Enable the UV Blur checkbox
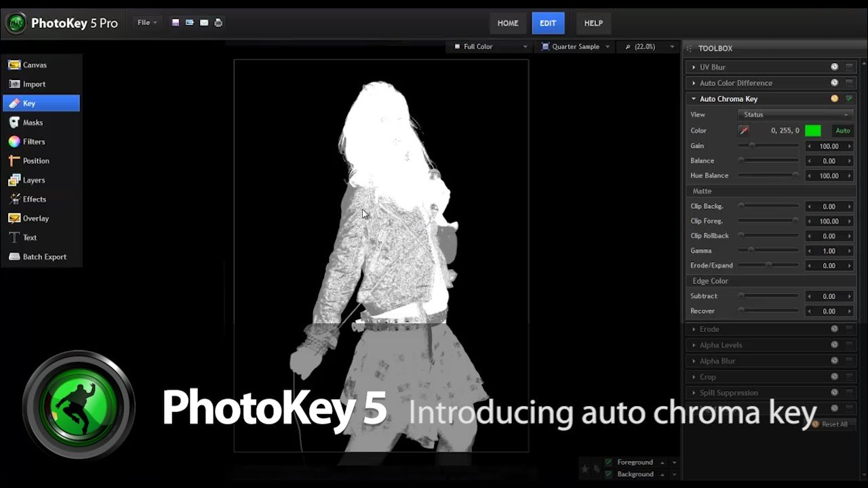 coord(849,67)
